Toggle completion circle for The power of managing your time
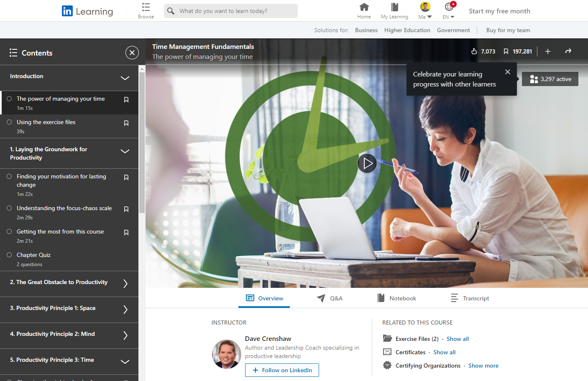 tap(9, 99)
